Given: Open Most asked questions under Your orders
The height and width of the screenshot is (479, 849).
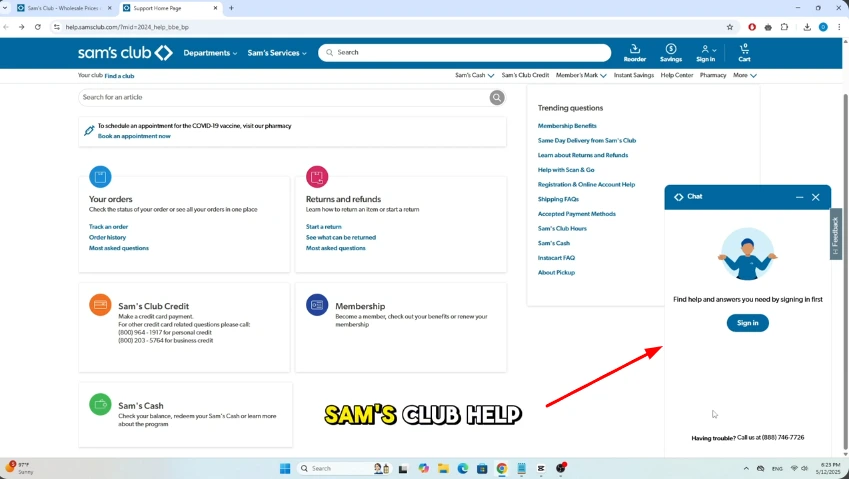Looking at the screenshot, I should tap(119, 248).
